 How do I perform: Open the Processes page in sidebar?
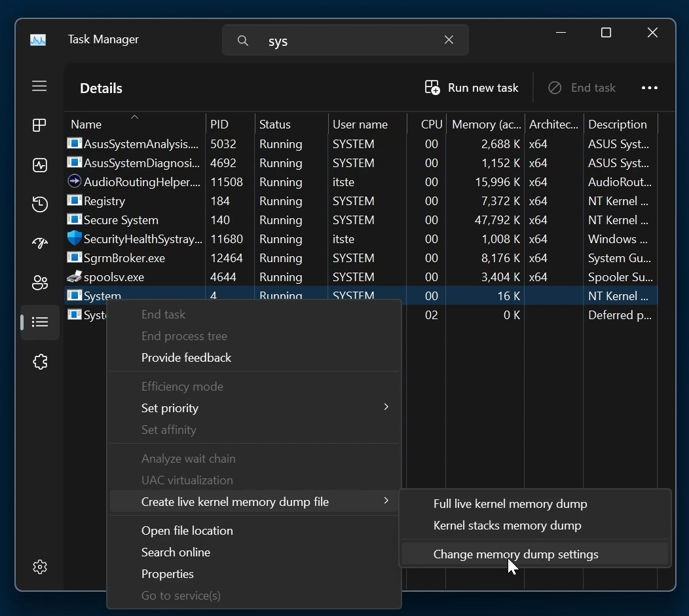[39, 125]
